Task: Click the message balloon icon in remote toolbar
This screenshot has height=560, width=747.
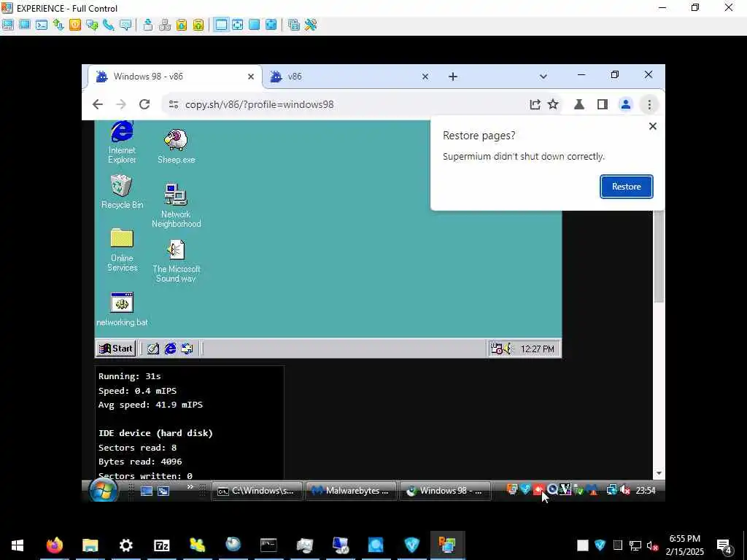Action: point(125,25)
